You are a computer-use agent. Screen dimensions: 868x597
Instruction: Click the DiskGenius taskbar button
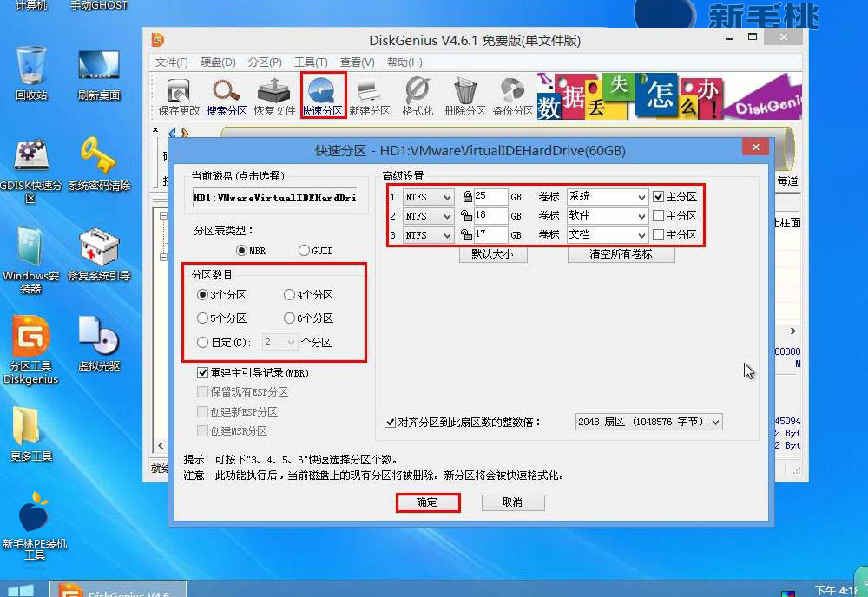118,589
